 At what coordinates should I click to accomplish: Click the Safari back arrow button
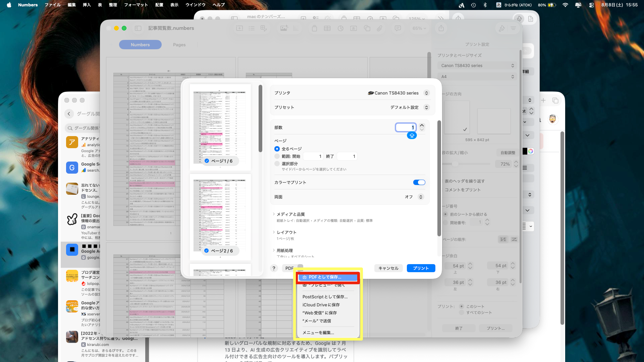69,114
